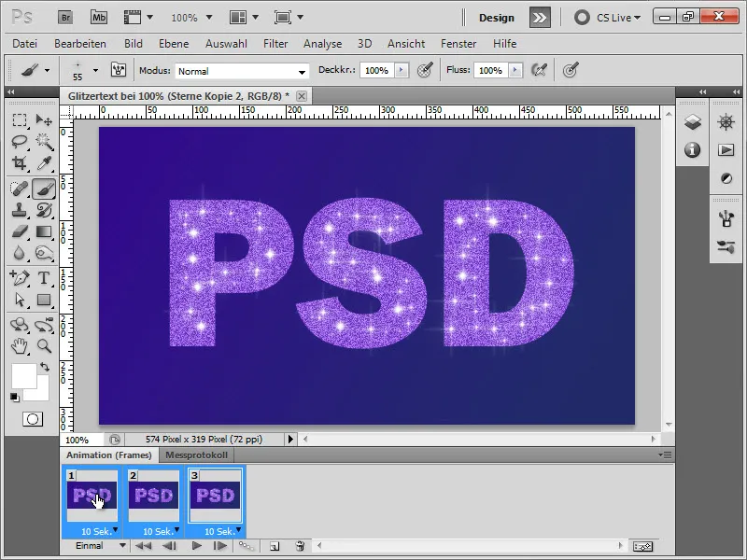Select the History Brush tool
The width and height of the screenshot is (747, 560).
point(44,209)
